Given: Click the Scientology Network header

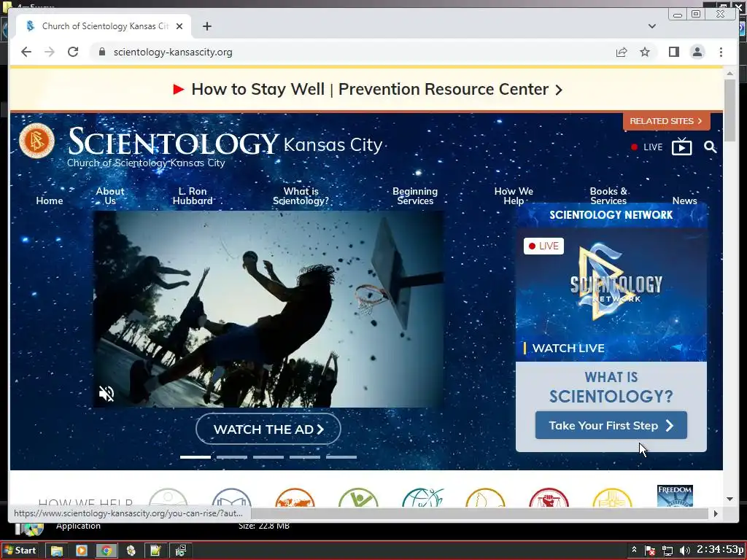Looking at the screenshot, I should pos(611,215).
